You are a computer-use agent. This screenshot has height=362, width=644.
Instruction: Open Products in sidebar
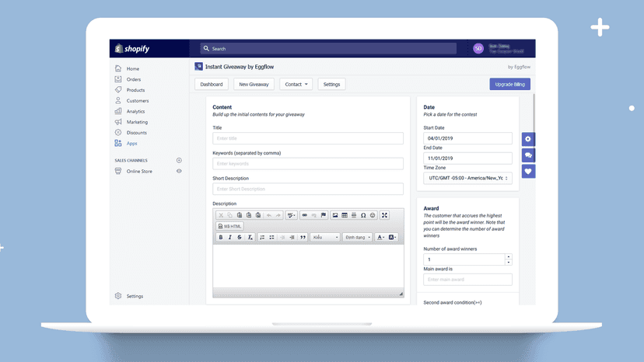click(x=135, y=90)
